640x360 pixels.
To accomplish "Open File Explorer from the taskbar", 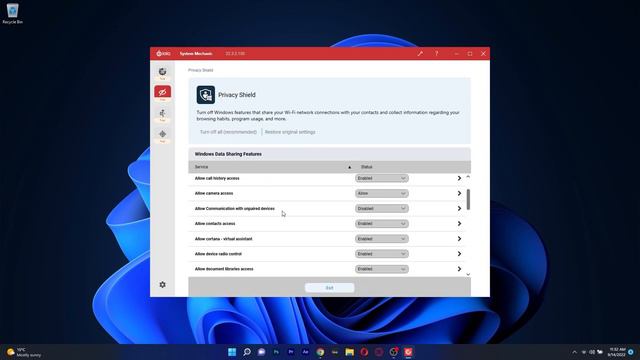I will pos(349,352).
